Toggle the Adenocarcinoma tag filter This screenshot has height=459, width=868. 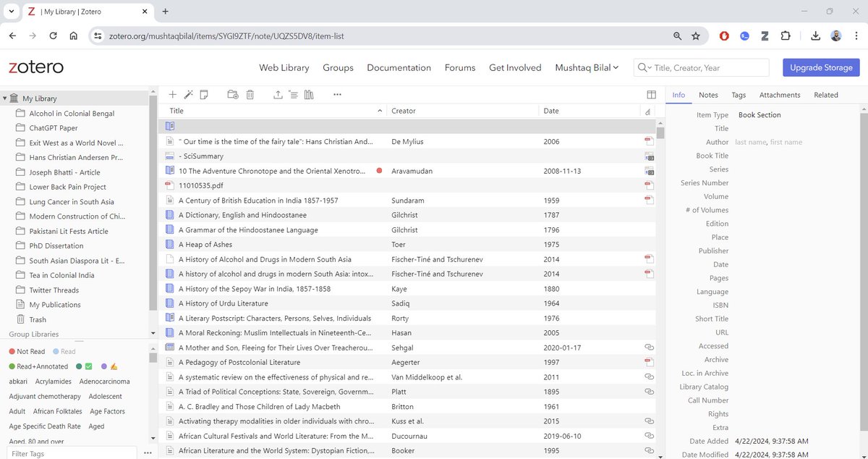click(x=105, y=382)
